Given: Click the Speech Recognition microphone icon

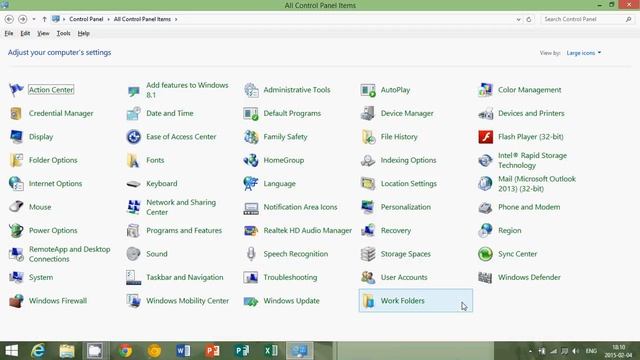Looking at the screenshot, I should (251, 254).
